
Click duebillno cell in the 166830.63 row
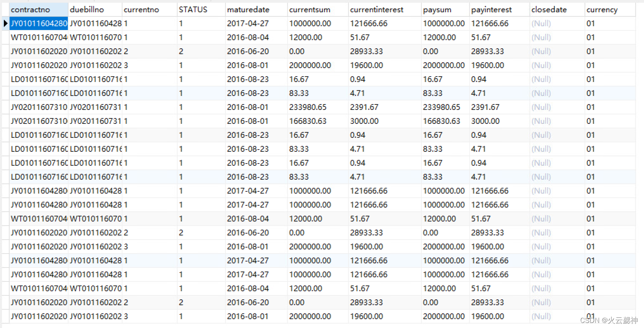(x=95, y=121)
